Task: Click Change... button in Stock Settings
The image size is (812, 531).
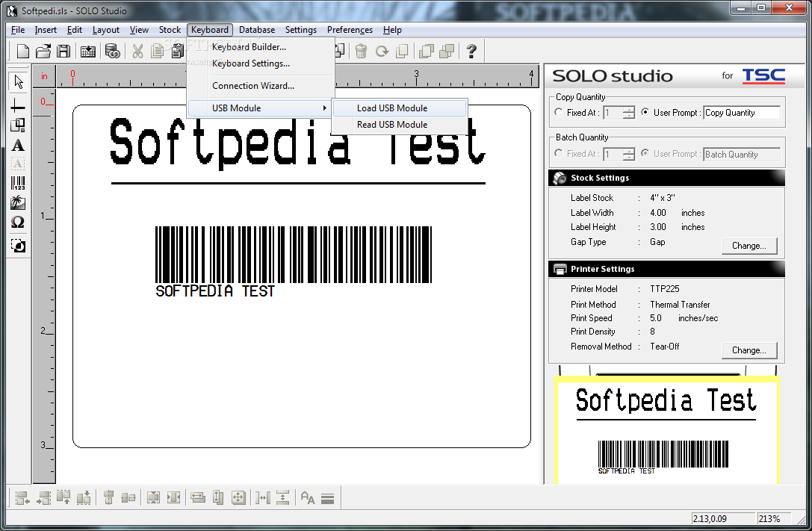Action: click(x=749, y=246)
